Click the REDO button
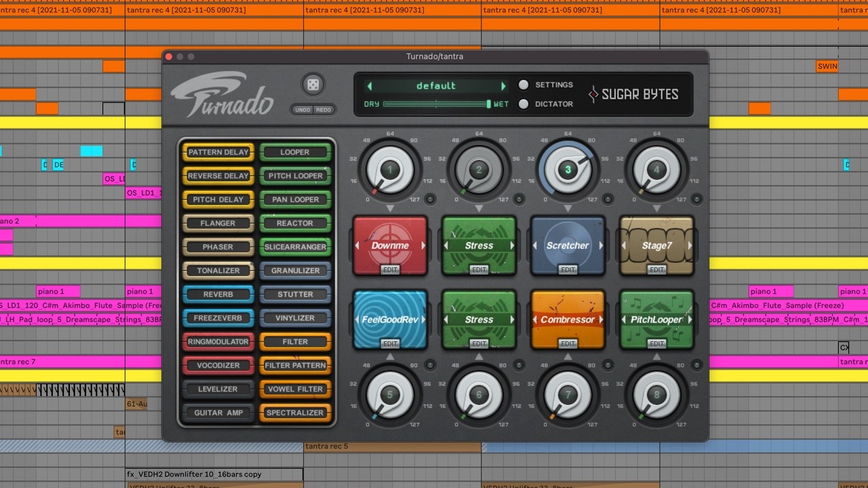Screen dimensions: 868x488 coord(323,110)
